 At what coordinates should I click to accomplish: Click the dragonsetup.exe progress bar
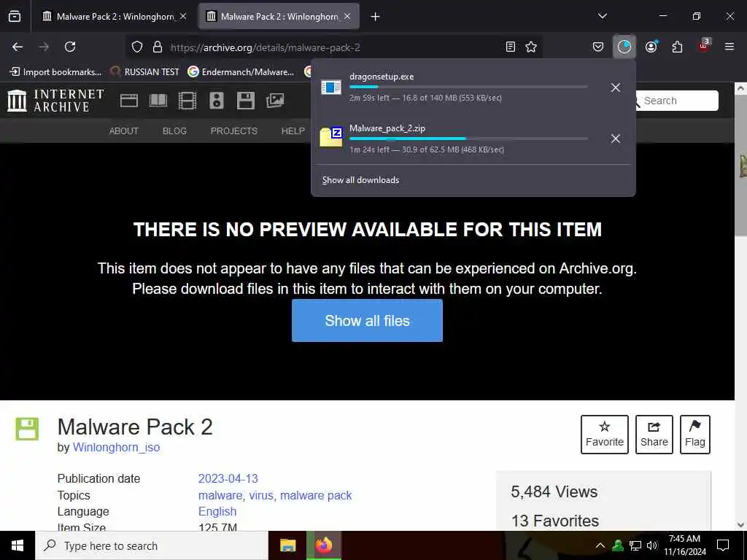click(x=468, y=87)
